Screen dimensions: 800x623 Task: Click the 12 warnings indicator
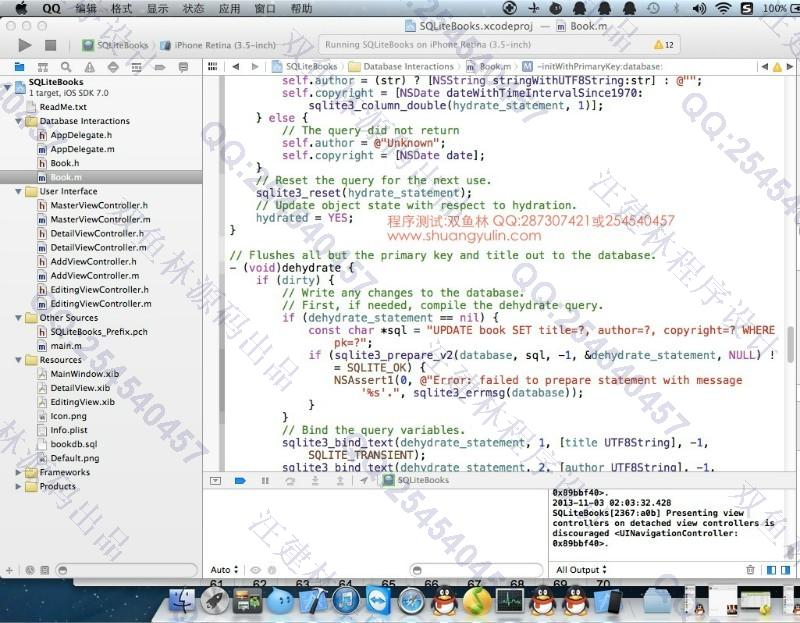point(664,45)
